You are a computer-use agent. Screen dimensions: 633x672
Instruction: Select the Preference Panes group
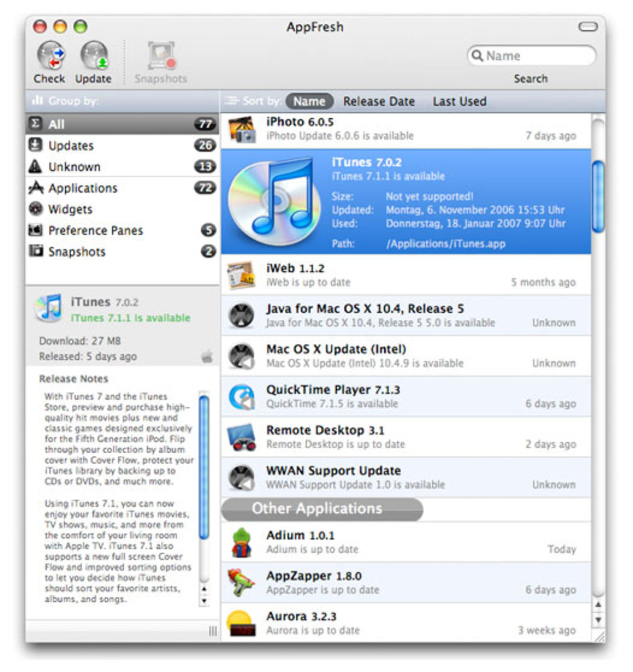[95, 231]
